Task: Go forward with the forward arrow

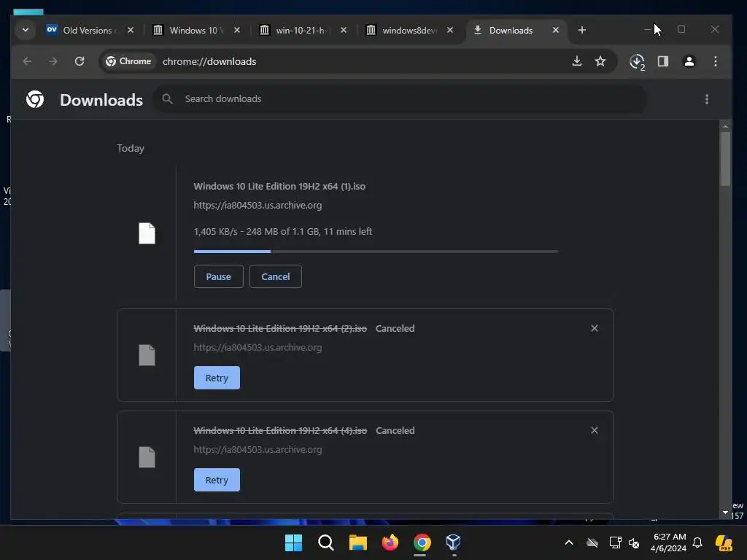Action: (53, 61)
